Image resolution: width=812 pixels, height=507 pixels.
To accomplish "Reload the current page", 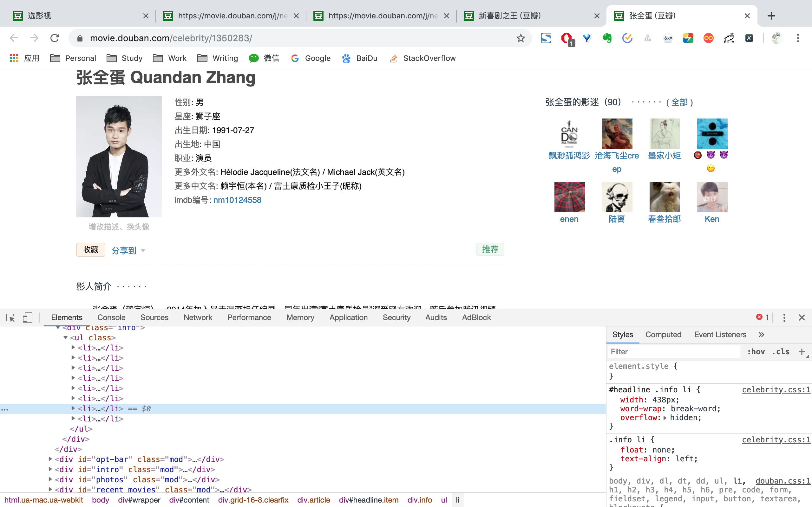I will click(x=55, y=38).
